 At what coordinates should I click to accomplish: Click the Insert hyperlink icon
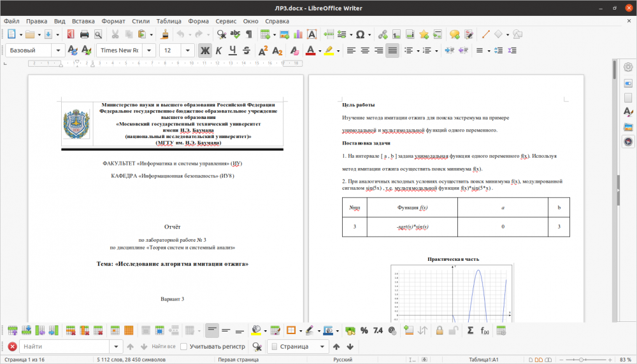pyautogui.click(x=382, y=34)
